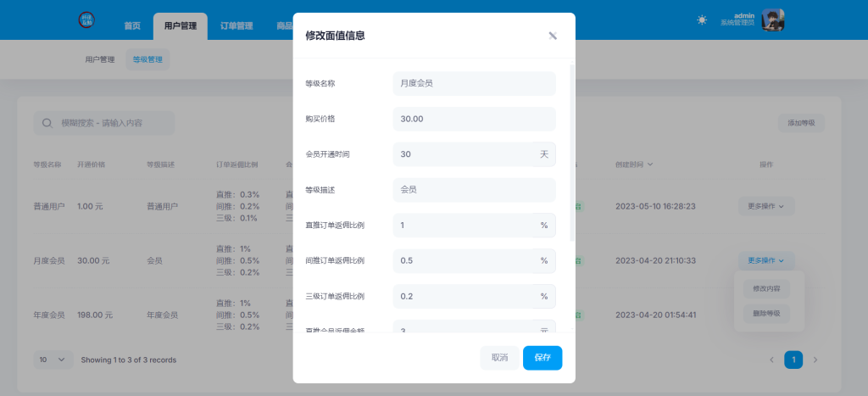Screen dimensions: 868x396
Task: Sort by 创建时间 column header
Action: [634, 165]
